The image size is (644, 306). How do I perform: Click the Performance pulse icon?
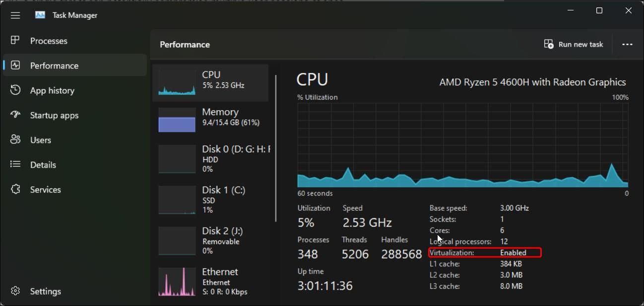pyautogui.click(x=15, y=65)
